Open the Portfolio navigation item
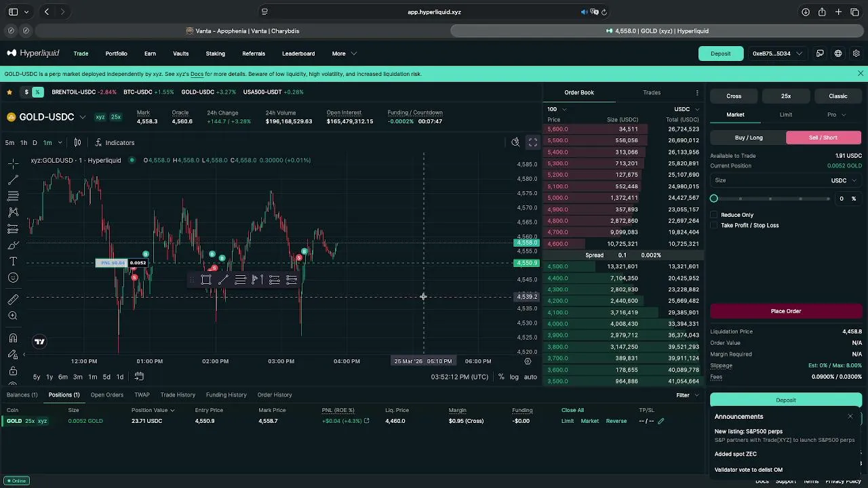868x488 pixels. (116, 54)
